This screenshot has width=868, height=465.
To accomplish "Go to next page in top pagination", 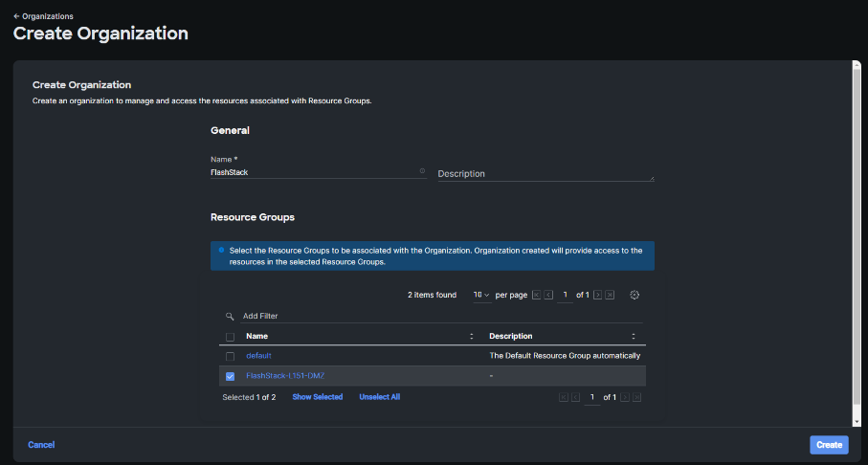I will point(598,295).
